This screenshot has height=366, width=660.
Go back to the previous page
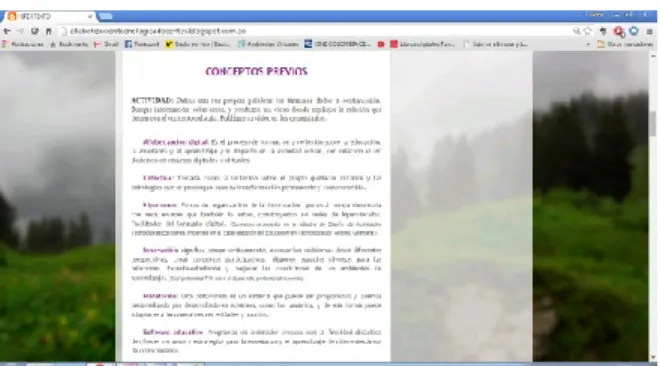[7, 31]
